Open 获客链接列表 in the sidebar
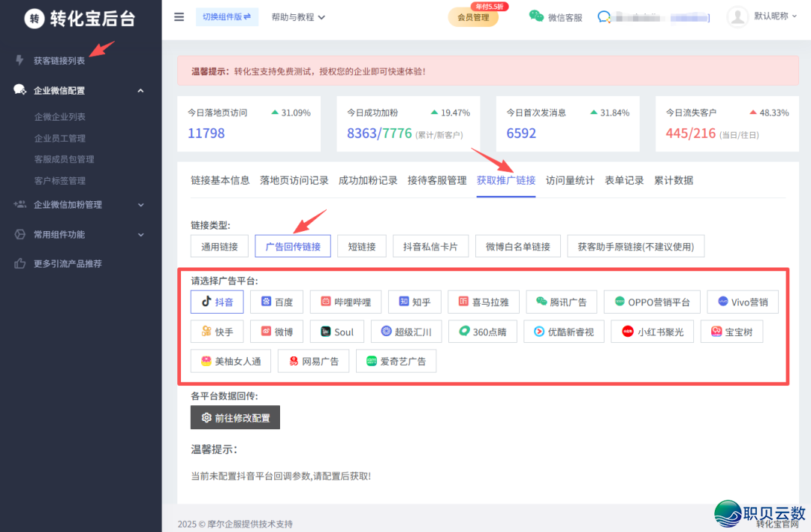 tap(60, 60)
